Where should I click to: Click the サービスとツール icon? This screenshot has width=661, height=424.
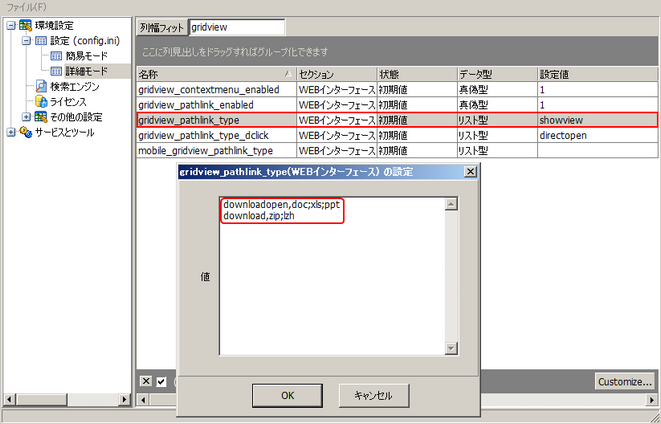25,131
